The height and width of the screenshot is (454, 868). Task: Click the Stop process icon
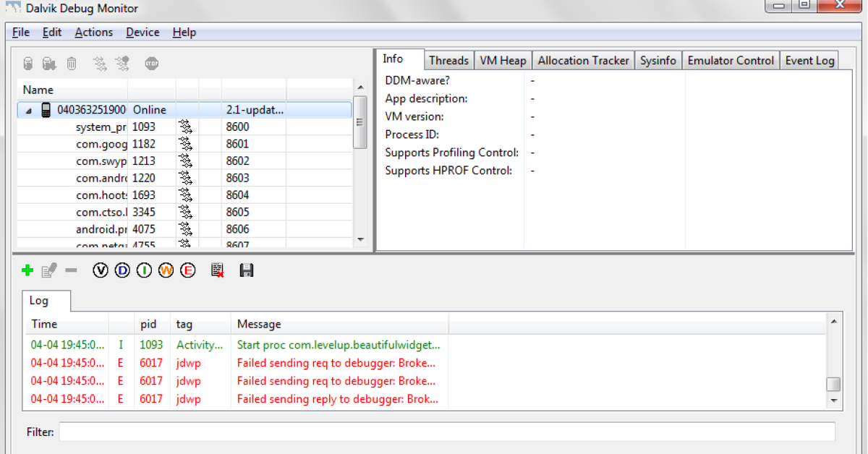tap(151, 64)
